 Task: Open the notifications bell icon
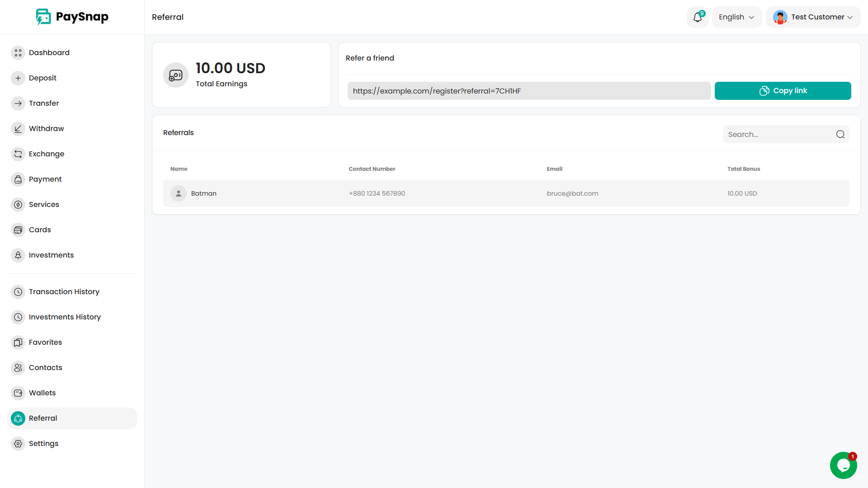697,17
